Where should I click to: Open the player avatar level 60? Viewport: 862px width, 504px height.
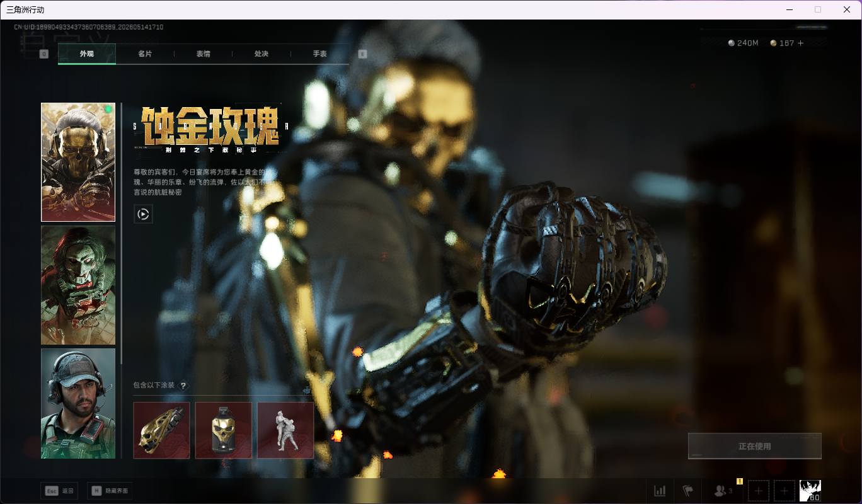click(810, 491)
